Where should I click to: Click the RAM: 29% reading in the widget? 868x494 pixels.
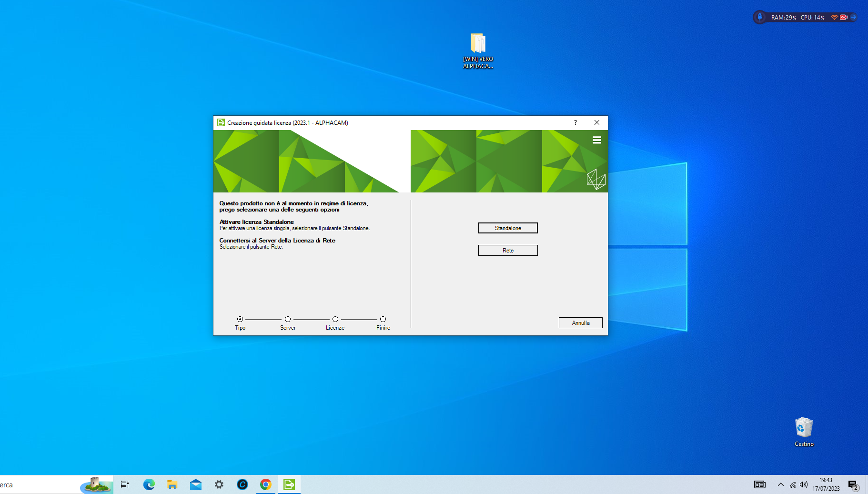[x=784, y=18]
